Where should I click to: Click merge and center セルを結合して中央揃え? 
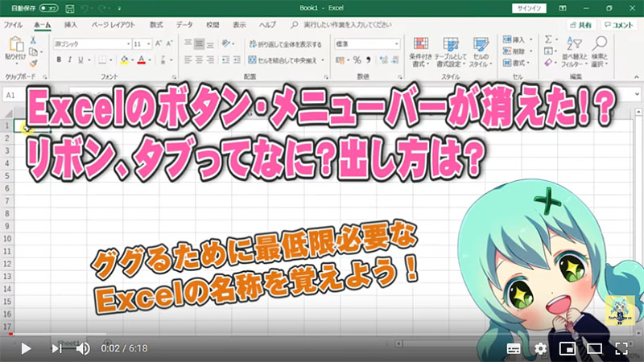pyautogui.click(x=283, y=60)
